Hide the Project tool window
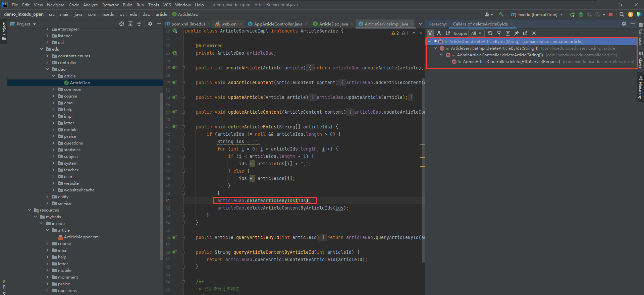The height and width of the screenshot is (295, 644). (159, 24)
